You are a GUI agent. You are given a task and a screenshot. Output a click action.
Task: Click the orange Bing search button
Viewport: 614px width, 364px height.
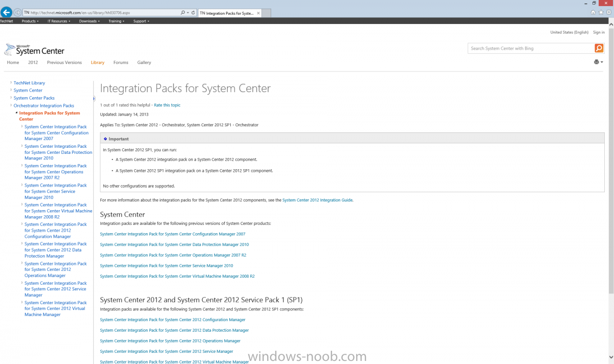[x=599, y=48]
